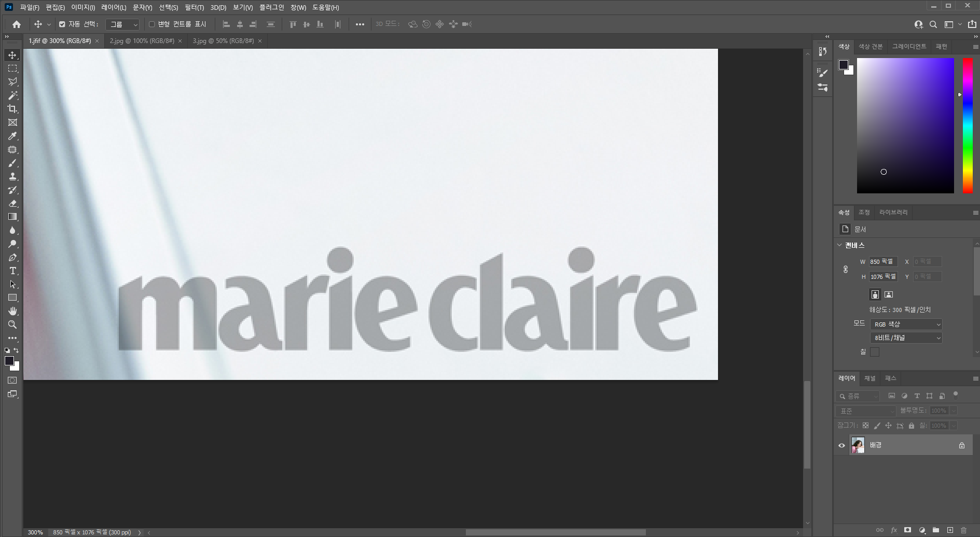This screenshot has width=980, height=537.
Task: Open the color panel options menu
Action: 975,47
